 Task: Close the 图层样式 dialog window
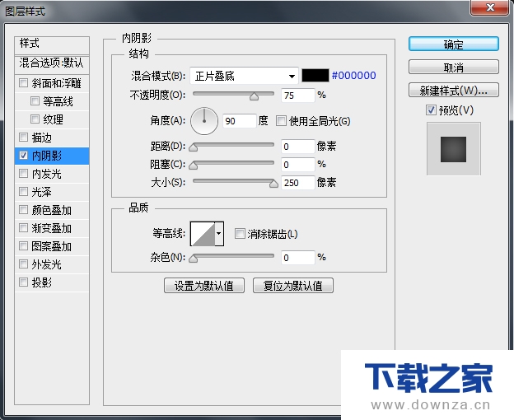pos(490,7)
